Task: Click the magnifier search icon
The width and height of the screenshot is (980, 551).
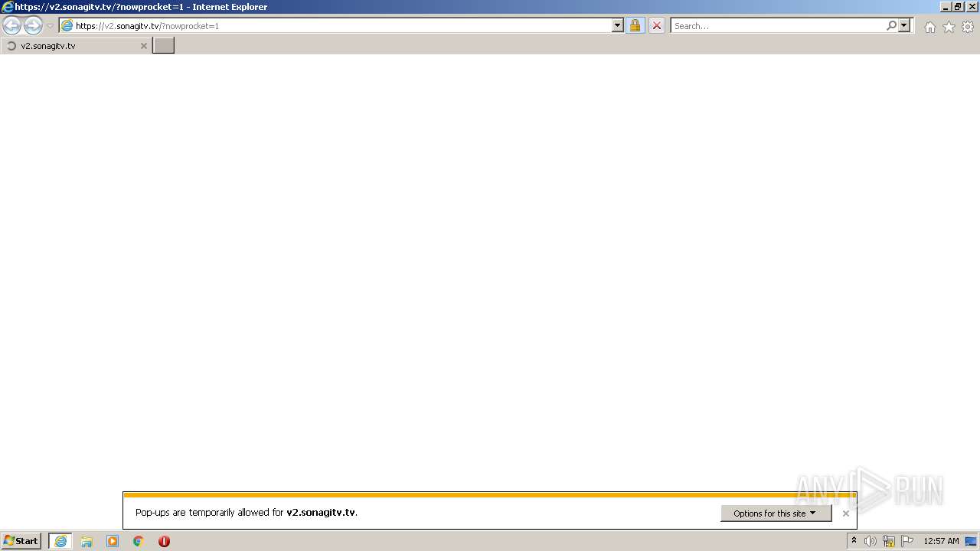Action: [891, 26]
